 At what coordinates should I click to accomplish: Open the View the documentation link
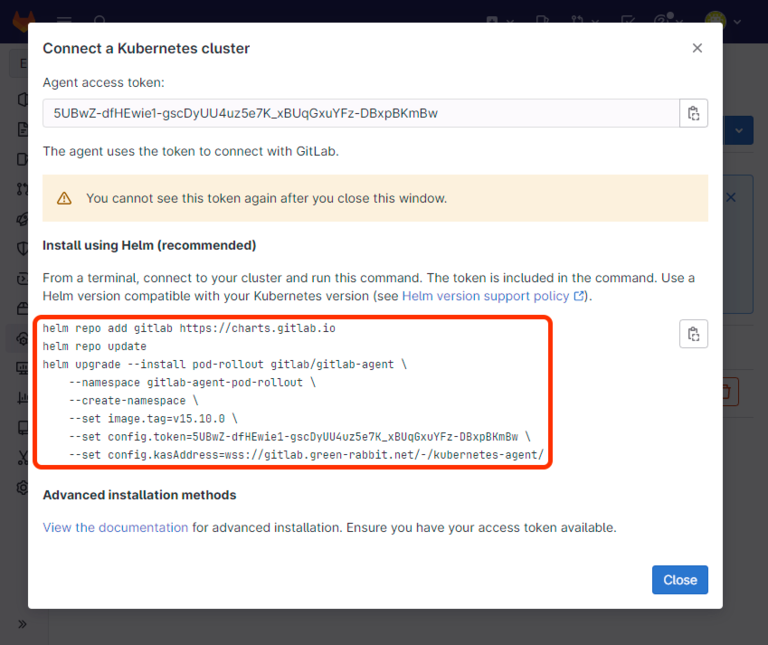point(115,527)
